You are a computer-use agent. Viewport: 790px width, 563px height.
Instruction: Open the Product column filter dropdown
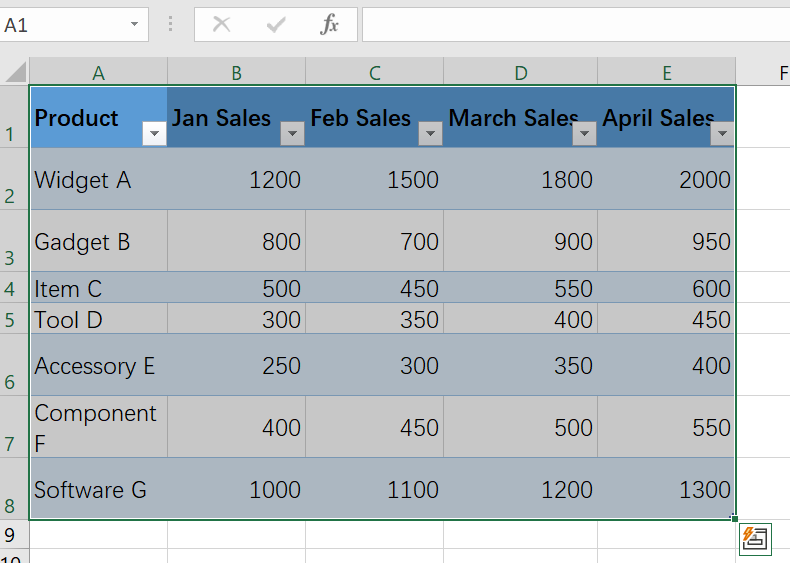[x=154, y=134]
